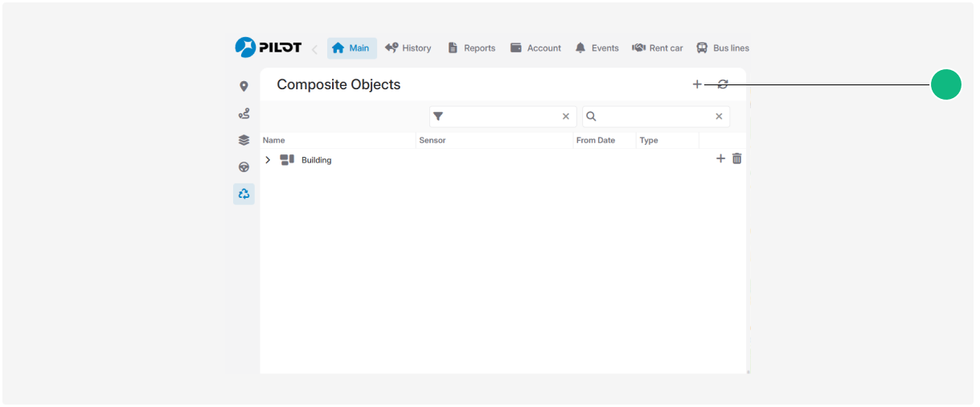Image resolution: width=980 pixels, height=407 pixels.
Task: Open the Events tab
Action: pyautogui.click(x=597, y=48)
